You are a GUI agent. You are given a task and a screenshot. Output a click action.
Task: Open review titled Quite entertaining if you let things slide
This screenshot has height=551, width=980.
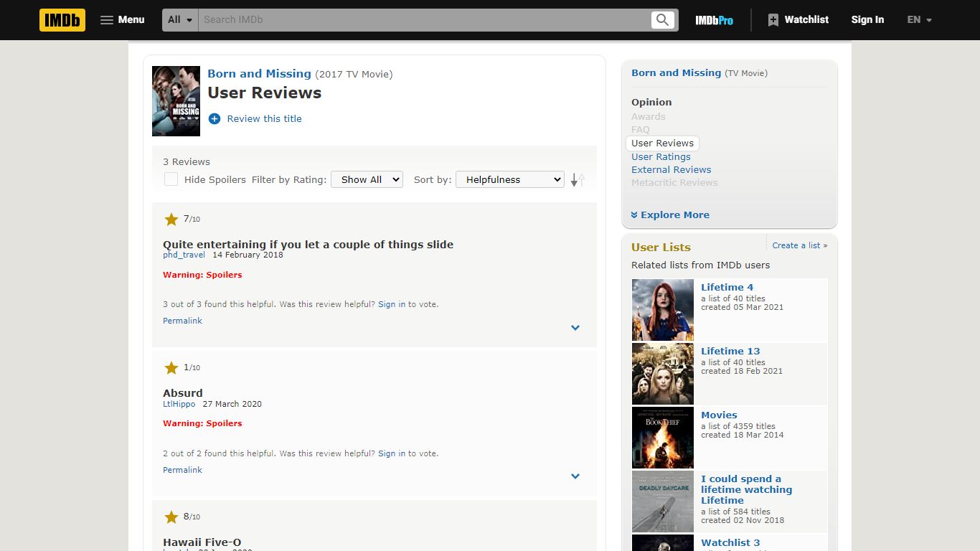pos(308,245)
